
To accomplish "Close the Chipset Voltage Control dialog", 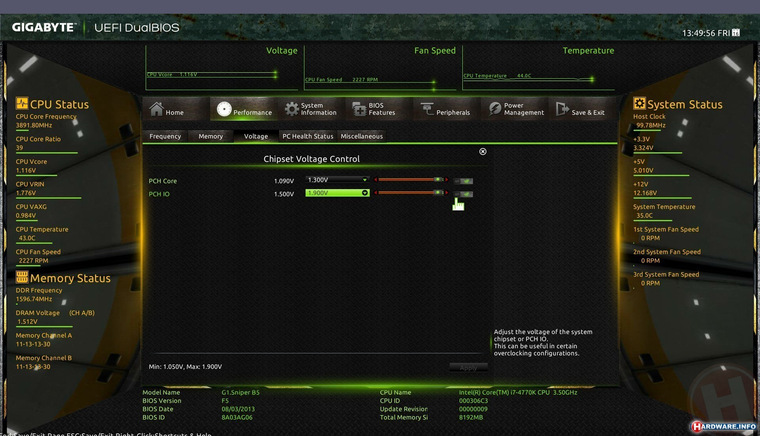I will click(x=483, y=152).
